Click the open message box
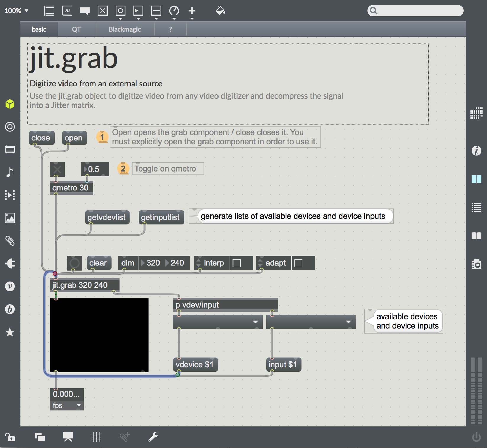Screen dimensions: 487x448 tap(75, 138)
